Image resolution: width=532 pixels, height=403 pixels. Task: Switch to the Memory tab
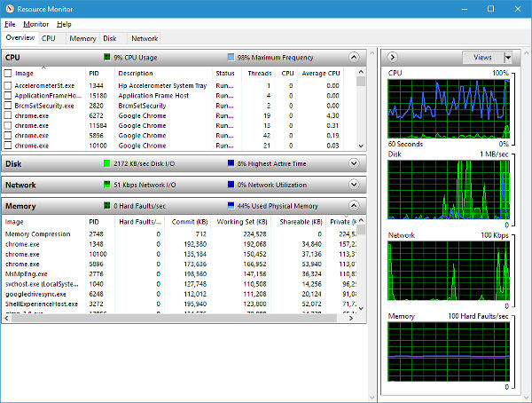[x=82, y=38]
